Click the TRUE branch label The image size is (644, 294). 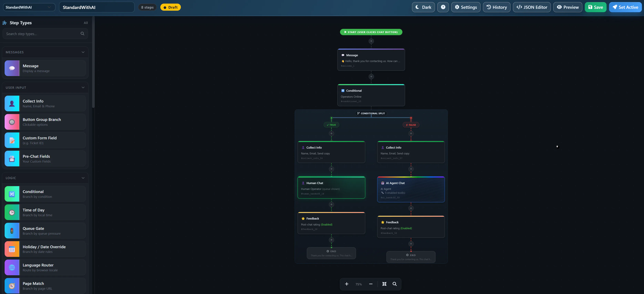tap(331, 125)
